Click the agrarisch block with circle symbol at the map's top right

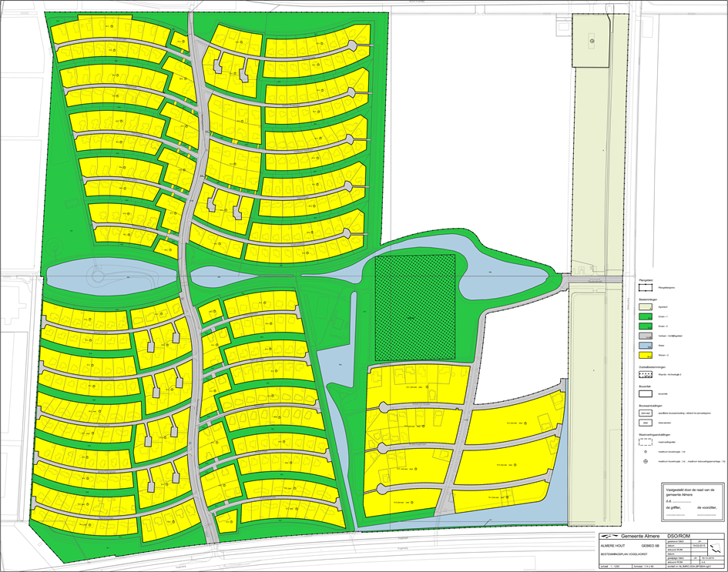coord(589,41)
